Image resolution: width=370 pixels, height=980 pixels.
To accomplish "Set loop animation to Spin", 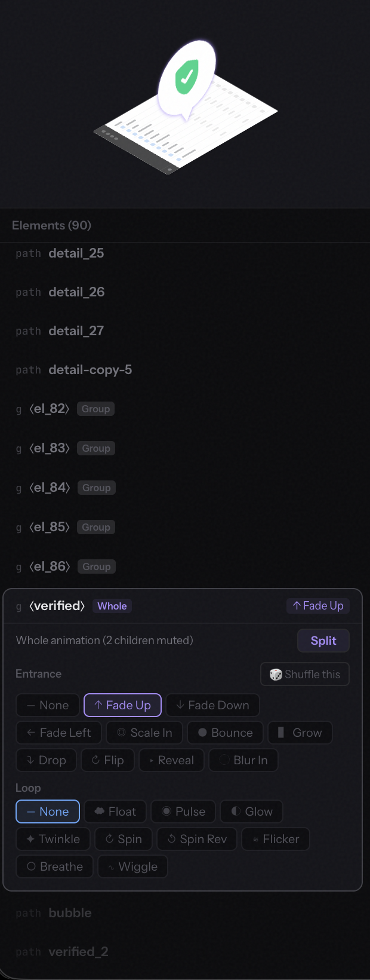I will coord(124,838).
